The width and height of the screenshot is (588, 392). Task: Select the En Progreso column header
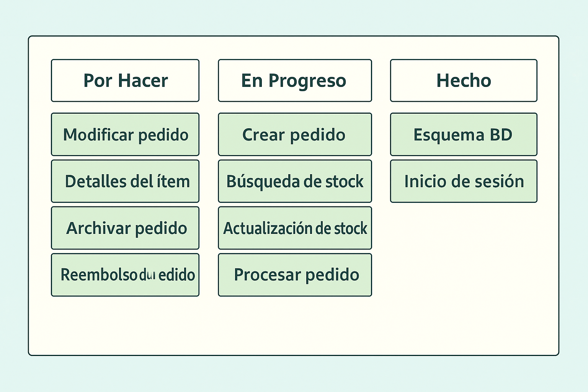295,80
